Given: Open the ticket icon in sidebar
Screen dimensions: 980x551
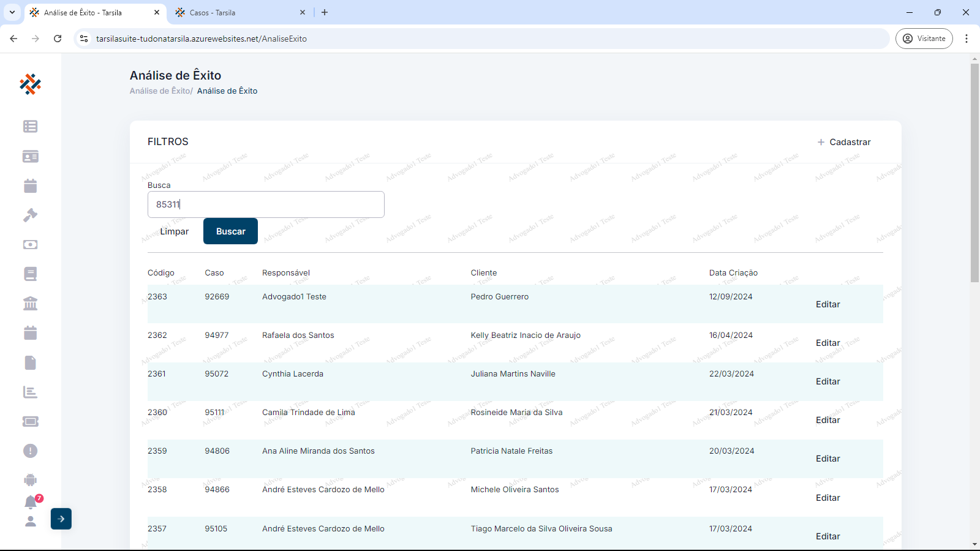Looking at the screenshot, I should (30, 422).
